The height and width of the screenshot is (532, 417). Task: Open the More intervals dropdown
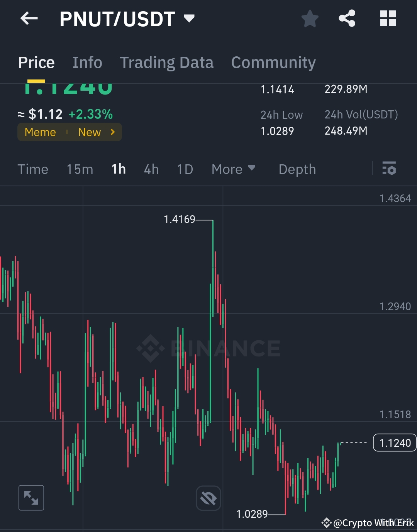(233, 169)
